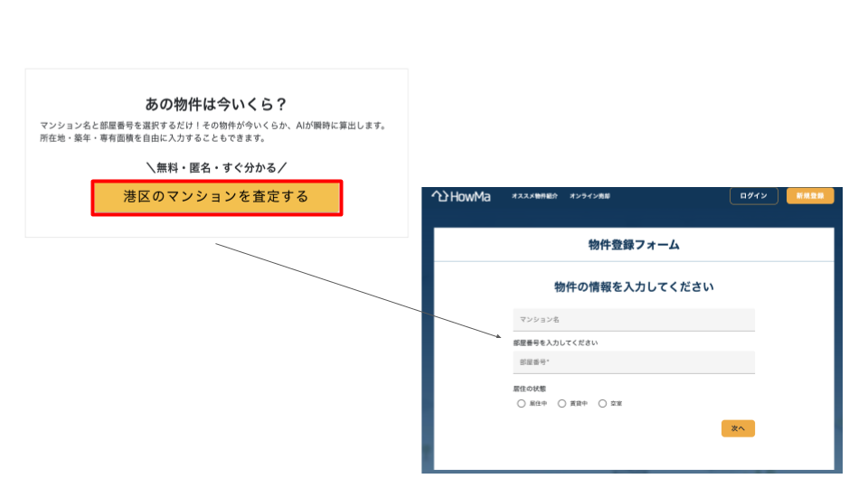The width and height of the screenshot is (868, 488).
Task: Select the 居住中 radio button
Action: point(522,404)
